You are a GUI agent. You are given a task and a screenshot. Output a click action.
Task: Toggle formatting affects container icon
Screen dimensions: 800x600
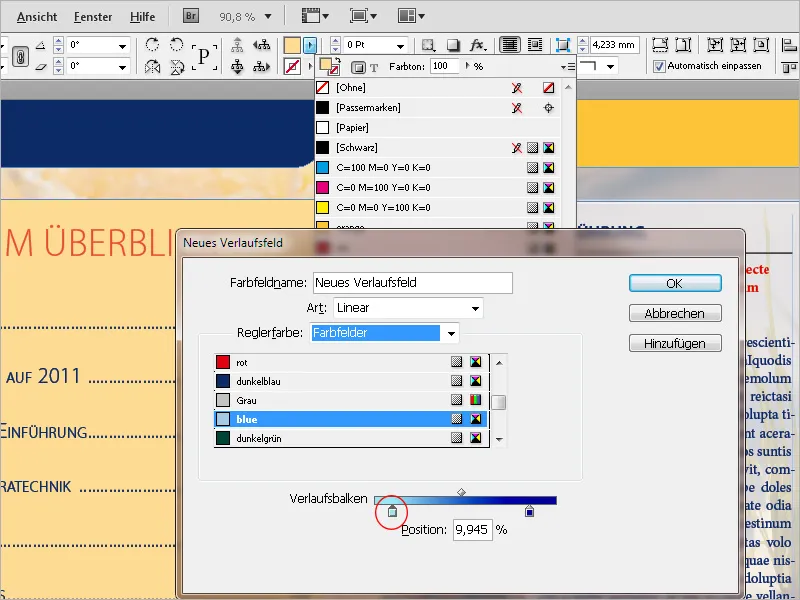358,67
